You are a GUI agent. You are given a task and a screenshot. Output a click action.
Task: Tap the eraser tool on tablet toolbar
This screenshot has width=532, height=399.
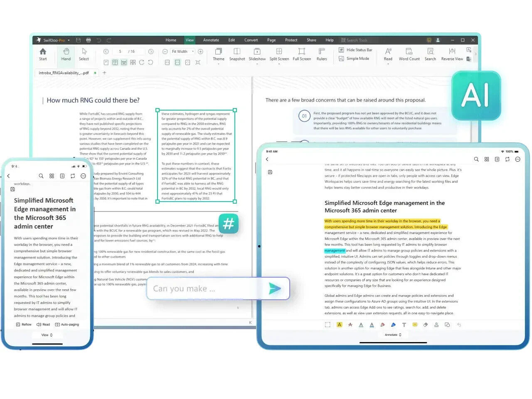click(426, 325)
